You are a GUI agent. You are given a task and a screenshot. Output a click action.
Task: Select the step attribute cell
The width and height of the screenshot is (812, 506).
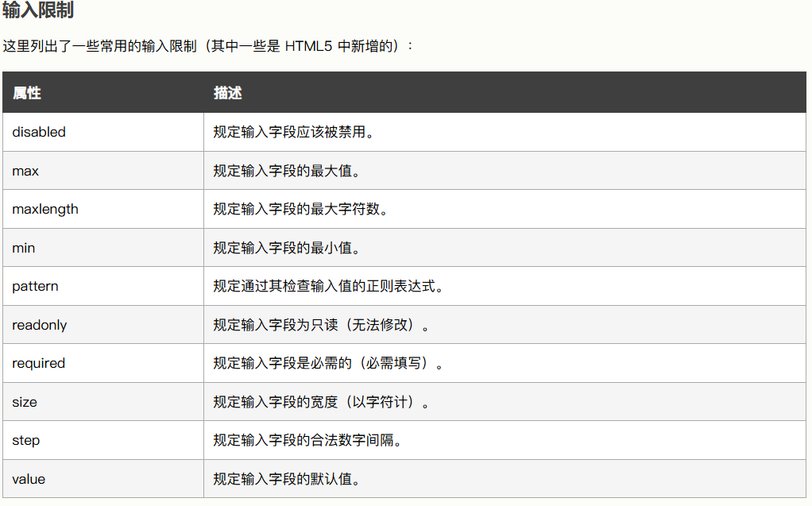(x=26, y=440)
